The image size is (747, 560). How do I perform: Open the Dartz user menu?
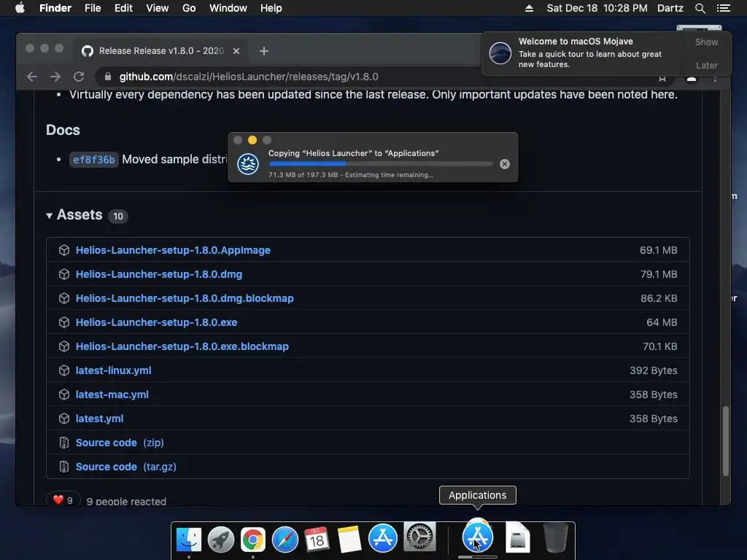point(670,8)
